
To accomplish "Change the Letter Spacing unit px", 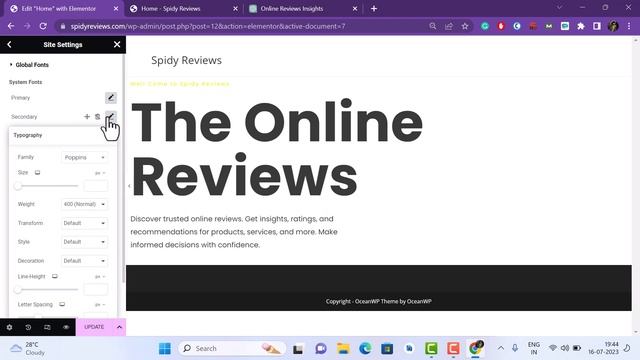I will (100, 305).
